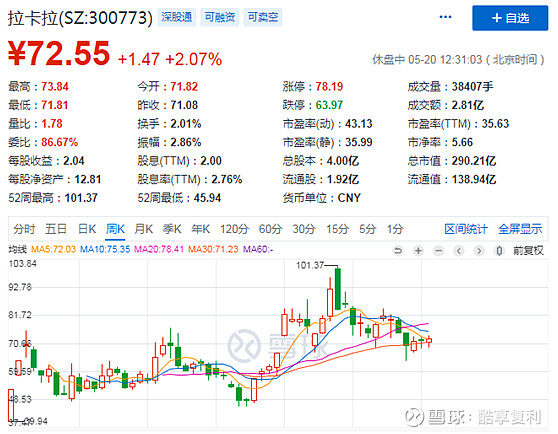
Task: Click the tall green candle at chart peak
Action: pyautogui.click(x=338, y=289)
